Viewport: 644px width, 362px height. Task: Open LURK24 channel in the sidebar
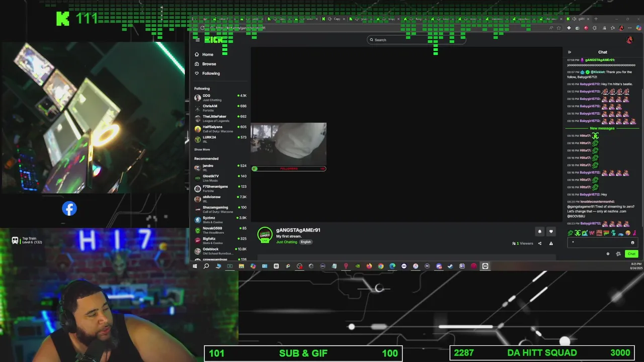click(220, 139)
